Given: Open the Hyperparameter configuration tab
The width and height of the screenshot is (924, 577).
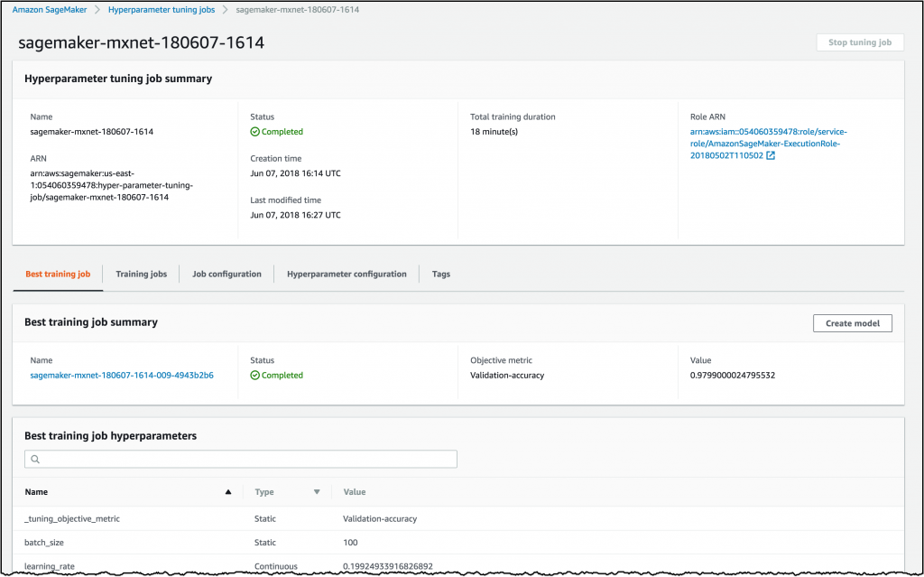Looking at the screenshot, I should (346, 274).
